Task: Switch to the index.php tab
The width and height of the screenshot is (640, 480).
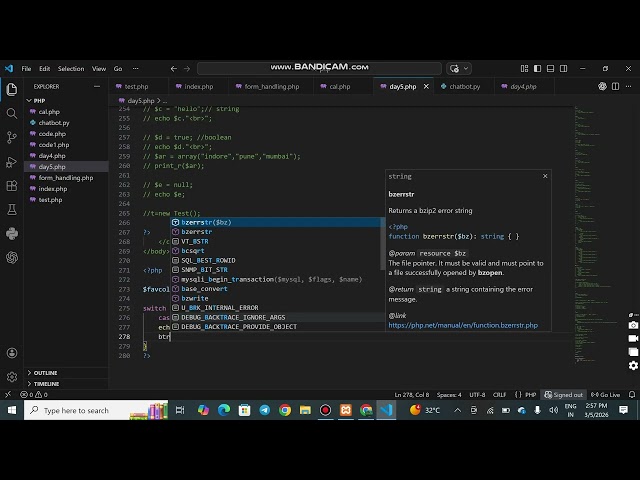Action: tap(198, 87)
